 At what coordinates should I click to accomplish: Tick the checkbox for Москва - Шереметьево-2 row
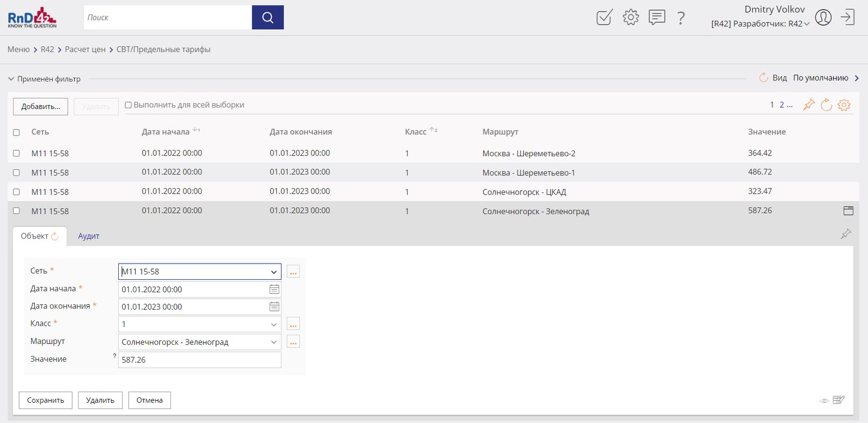click(x=16, y=153)
